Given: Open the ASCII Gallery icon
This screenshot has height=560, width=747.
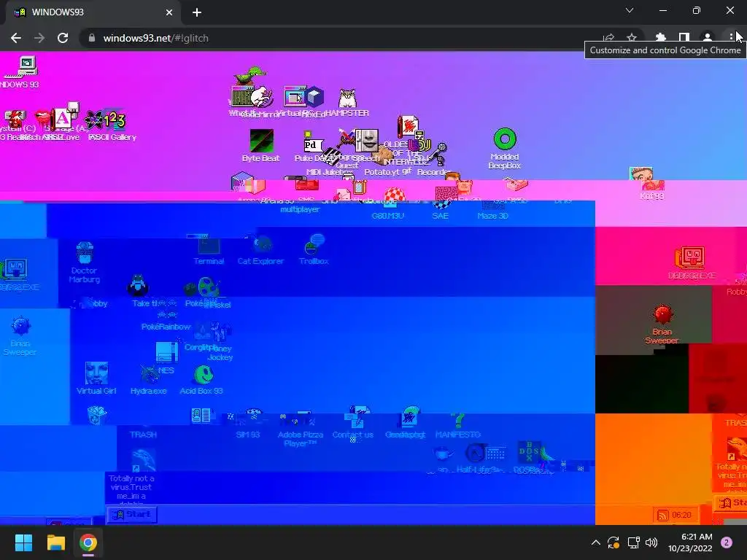Looking at the screenshot, I should coord(112,125).
